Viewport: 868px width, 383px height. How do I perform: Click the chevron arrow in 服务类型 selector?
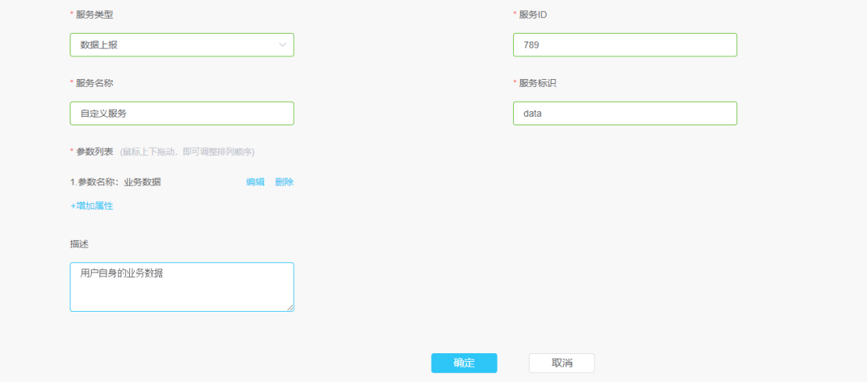(x=282, y=45)
